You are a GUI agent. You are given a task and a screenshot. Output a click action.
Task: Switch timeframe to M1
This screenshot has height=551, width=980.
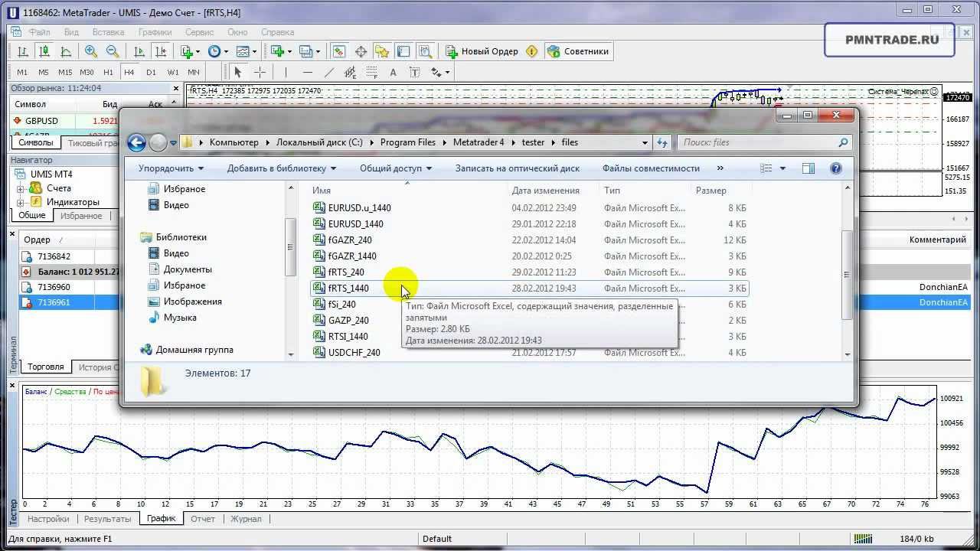pyautogui.click(x=22, y=73)
